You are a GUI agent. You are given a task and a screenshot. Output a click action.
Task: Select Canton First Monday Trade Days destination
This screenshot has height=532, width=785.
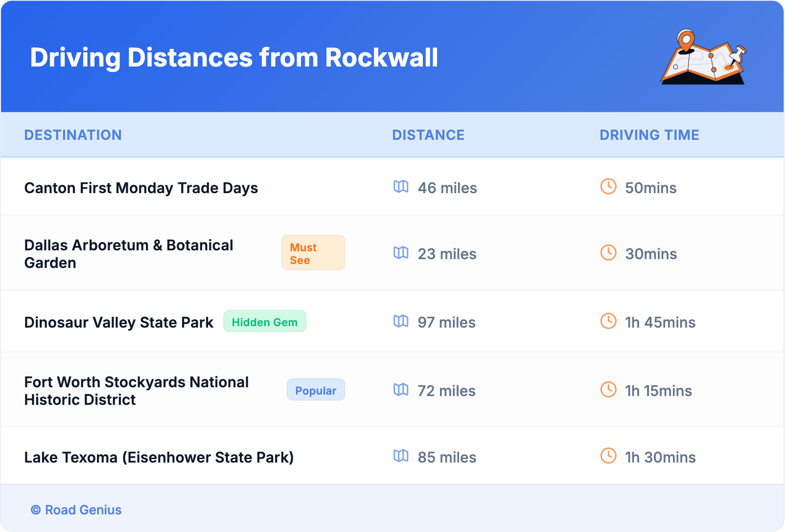coord(141,188)
